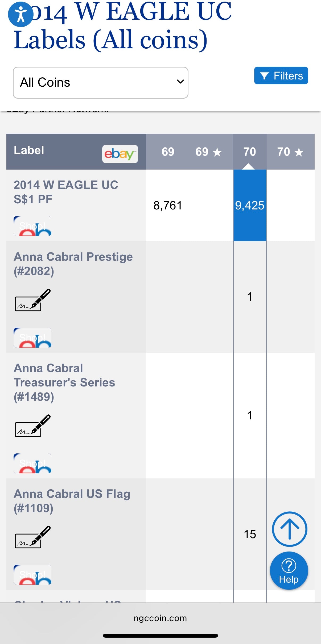Tap the ngccoin.com address bar
Viewport: 321px width, 644px height.
pos(160,618)
